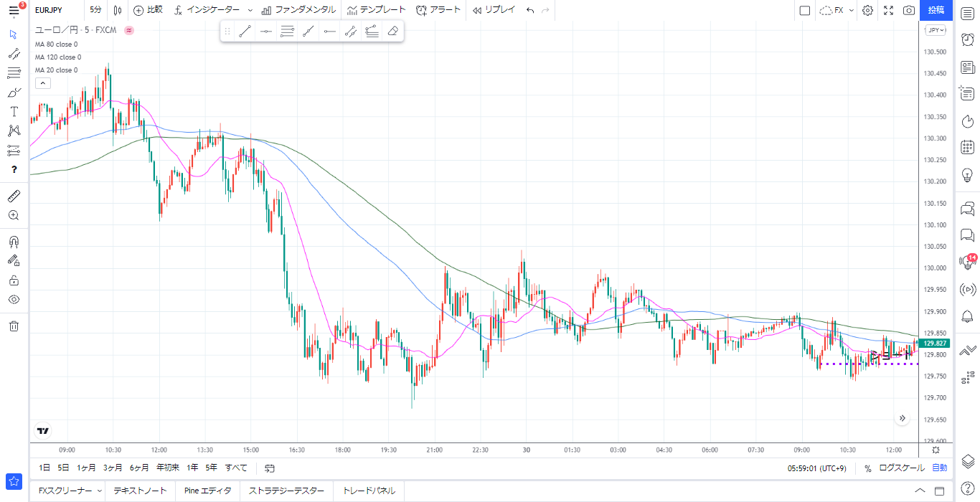Screen dimensions: 980x502
Task: Select the trend line drawing tool in left sidebar
Action: click(14, 53)
